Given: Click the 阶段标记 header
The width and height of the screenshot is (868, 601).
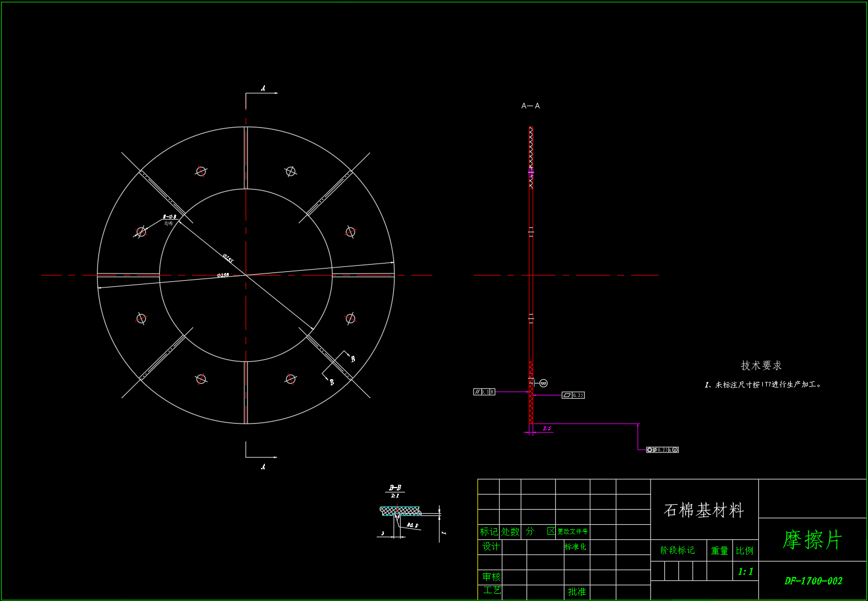Looking at the screenshot, I should tap(677, 550).
